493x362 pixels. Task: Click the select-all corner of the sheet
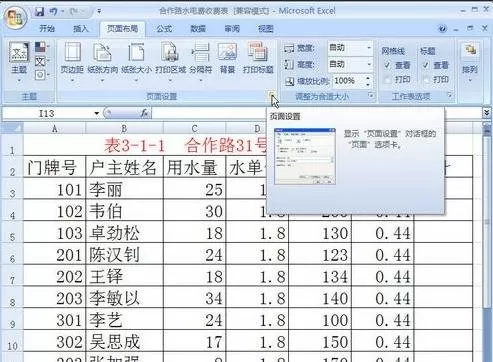click(12, 128)
